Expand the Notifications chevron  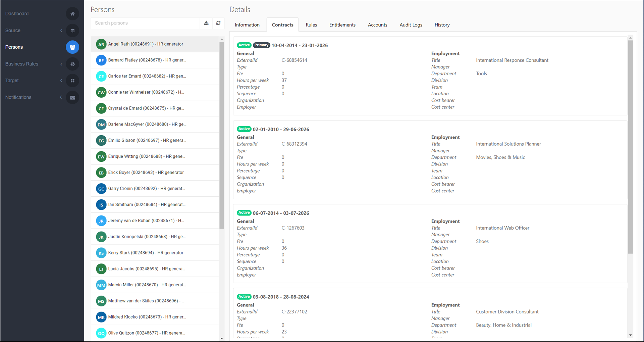(x=61, y=97)
